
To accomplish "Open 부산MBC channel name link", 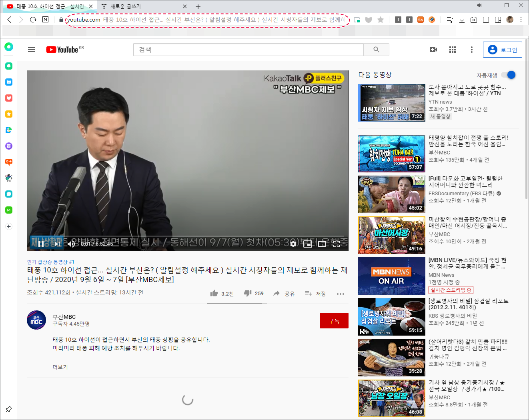I will [x=64, y=317].
